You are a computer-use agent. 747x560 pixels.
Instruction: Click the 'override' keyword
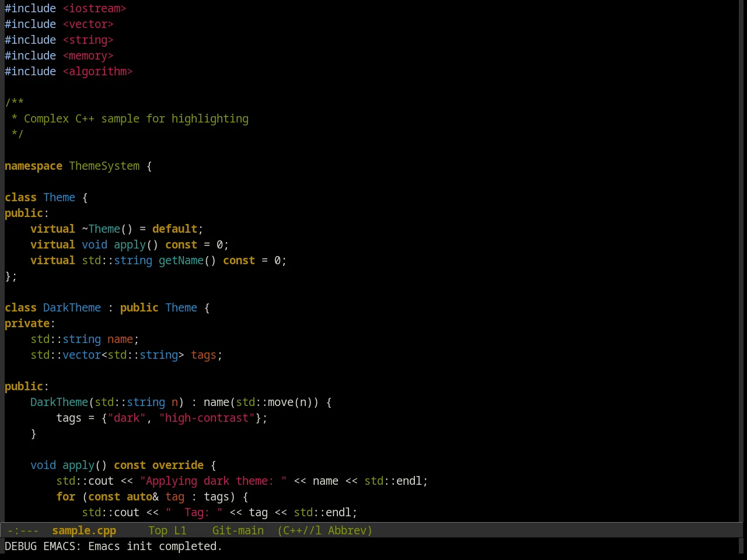tap(178, 465)
